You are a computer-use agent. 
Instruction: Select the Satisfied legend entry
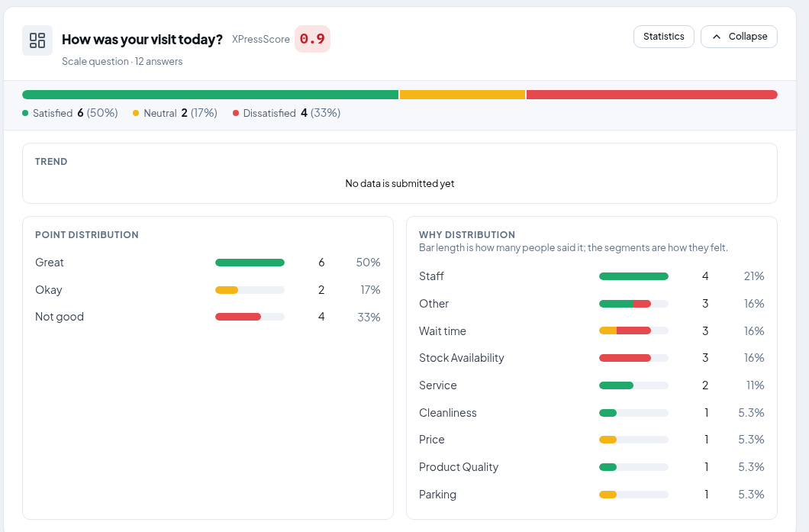point(70,113)
